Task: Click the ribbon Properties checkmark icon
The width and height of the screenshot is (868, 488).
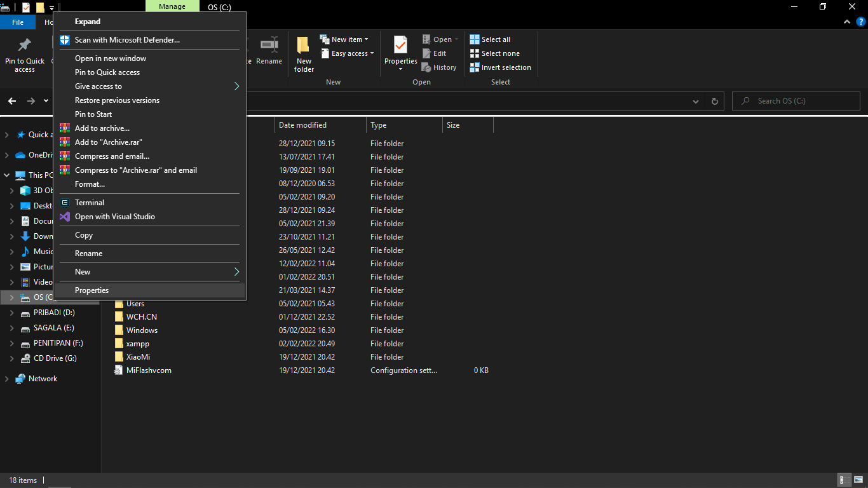Action: [x=400, y=45]
